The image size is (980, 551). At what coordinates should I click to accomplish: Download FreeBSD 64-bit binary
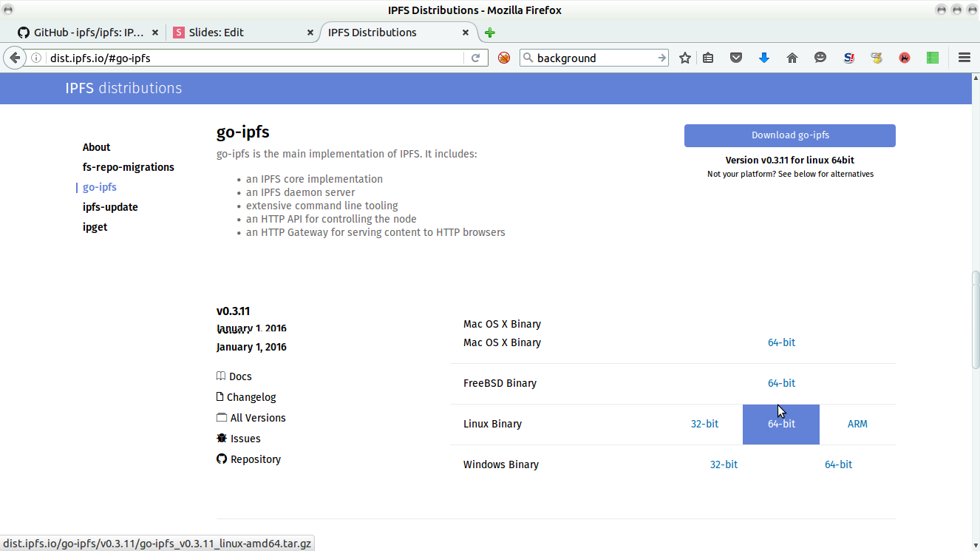click(781, 383)
